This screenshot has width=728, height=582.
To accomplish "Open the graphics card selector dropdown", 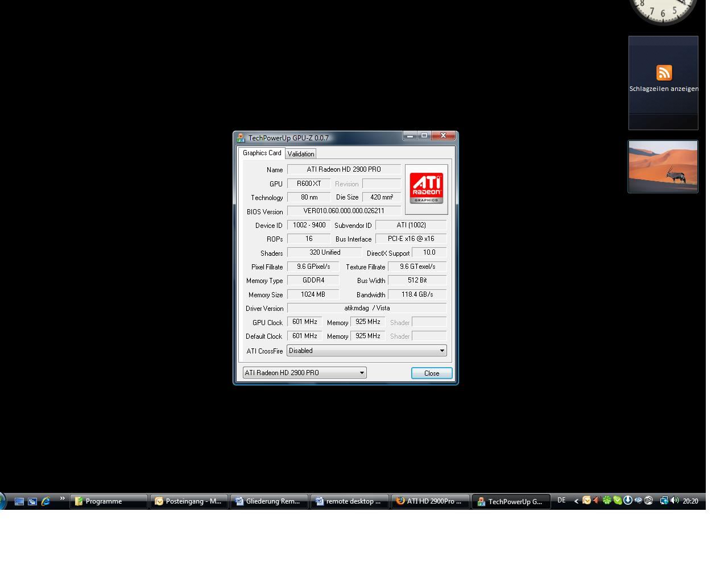I will coord(305,373).
